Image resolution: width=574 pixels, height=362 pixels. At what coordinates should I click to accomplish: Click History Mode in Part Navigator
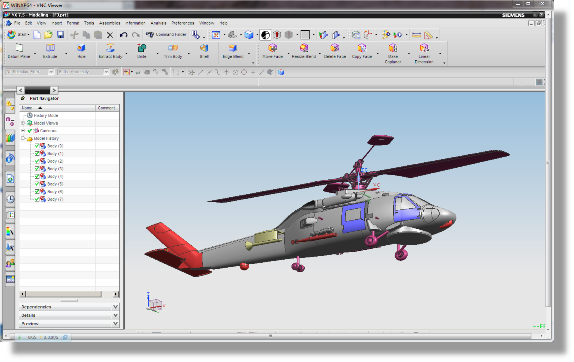(46, 115)
